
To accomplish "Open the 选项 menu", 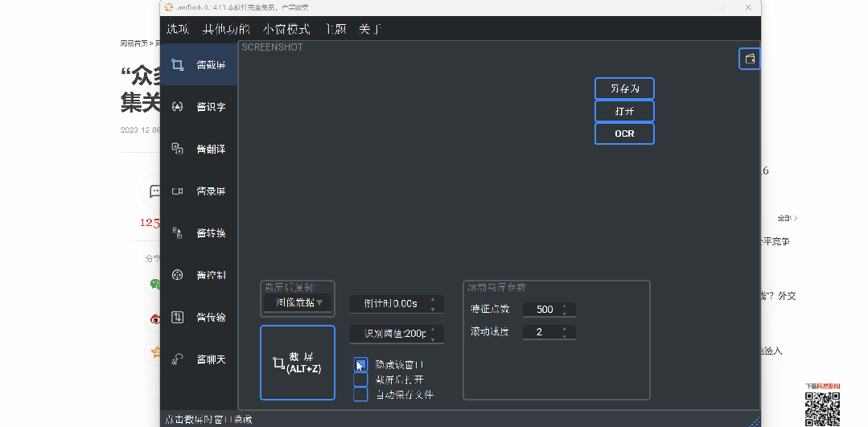I will click(x=178, y=29).
